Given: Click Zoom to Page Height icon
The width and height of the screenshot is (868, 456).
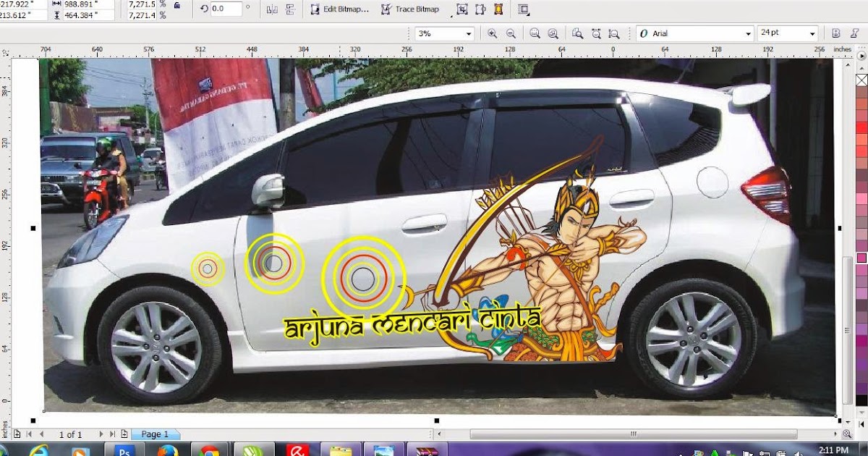Looking at the screenshot, I should pyautogui.click(x=613, y=33).
